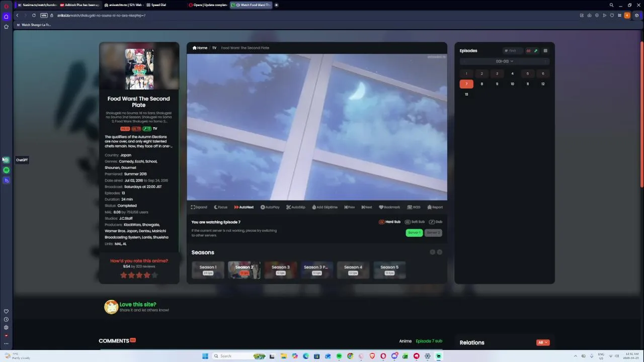This screenshot has height=362, width=644.
Task: Switch to Server 2
Action: coord(433,233)
